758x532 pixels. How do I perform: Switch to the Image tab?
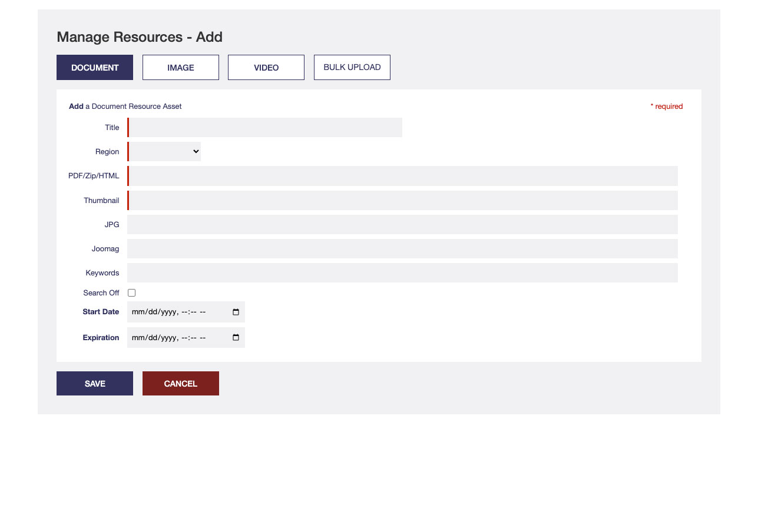click(181, 68)
